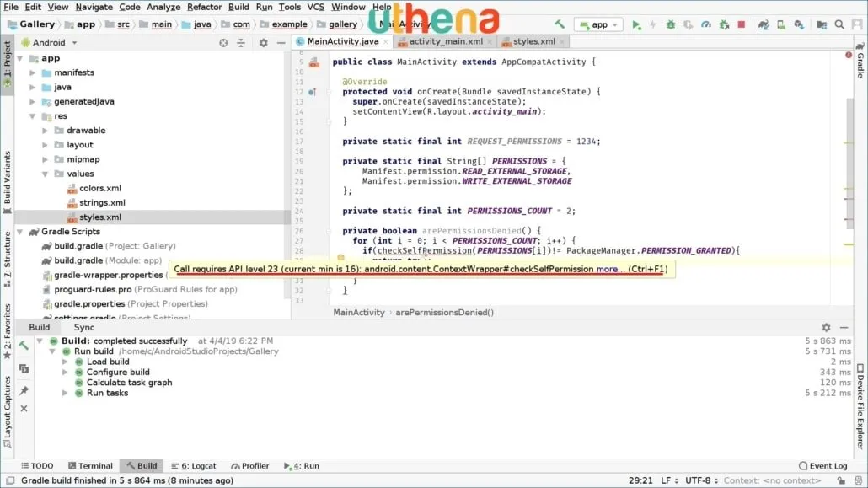Click the Make Project hammer icon

(560, 24)
